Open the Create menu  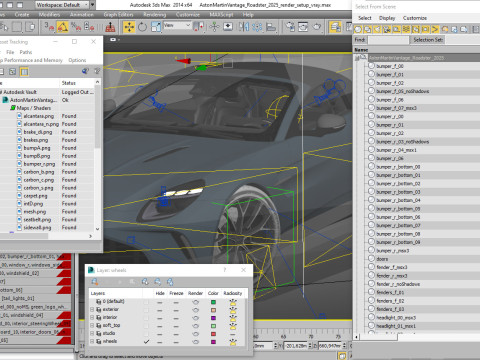[x=22, y=15]
